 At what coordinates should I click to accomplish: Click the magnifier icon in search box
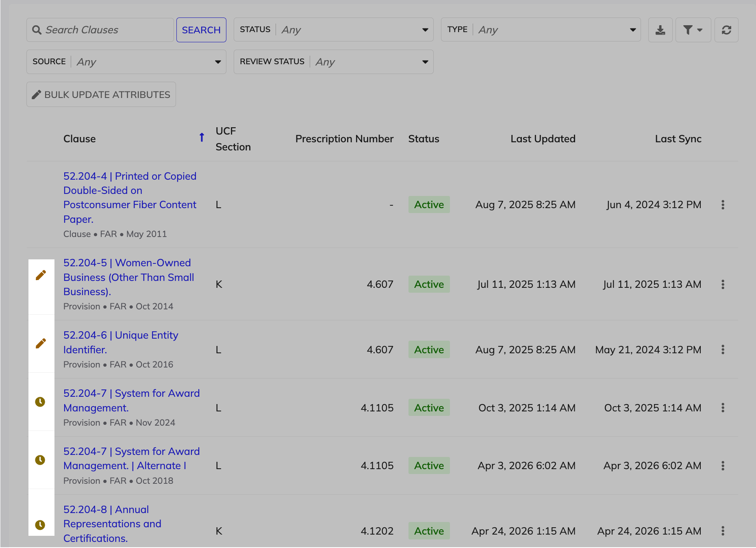37,30
